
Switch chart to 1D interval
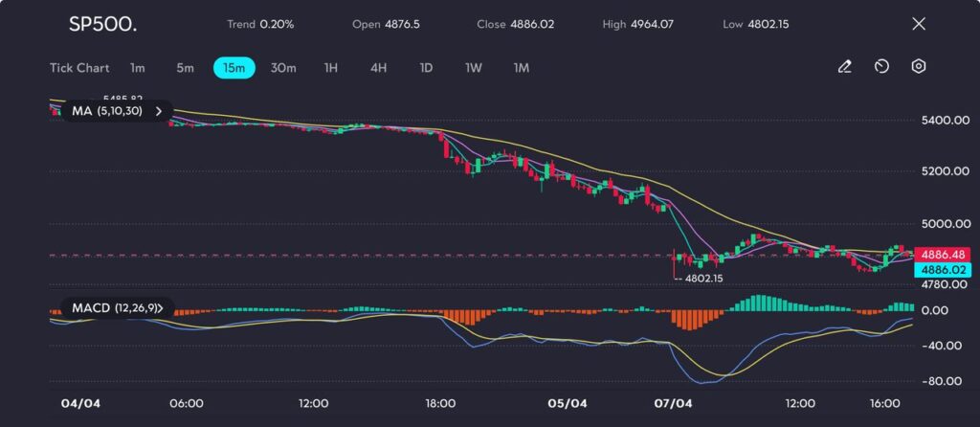pos(427,68)
